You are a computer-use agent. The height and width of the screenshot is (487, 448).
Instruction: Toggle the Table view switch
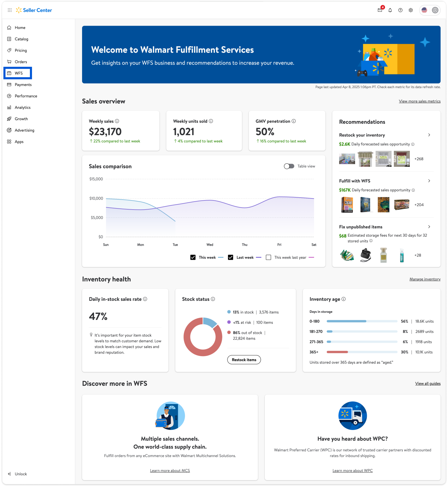(289, 166)
